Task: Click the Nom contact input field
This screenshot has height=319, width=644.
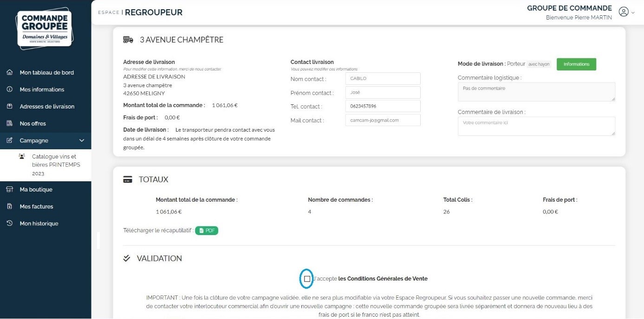Action: click(383, 79)
